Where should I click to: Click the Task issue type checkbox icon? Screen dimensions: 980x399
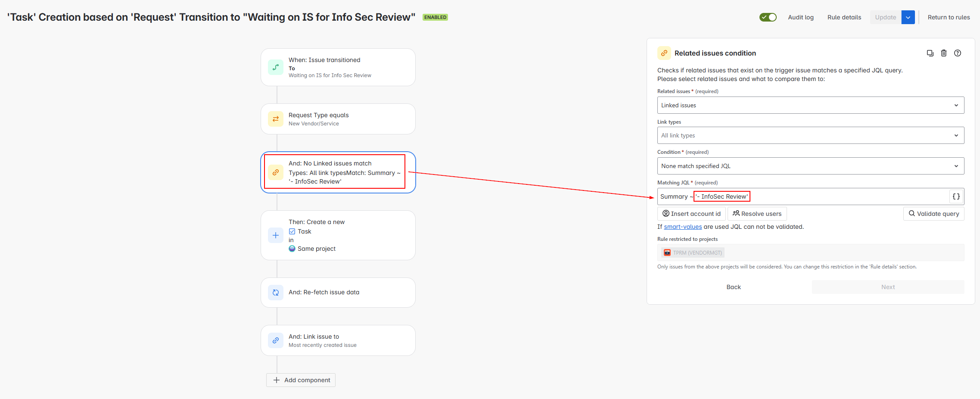pyautogui.click(x=292, y=231)
